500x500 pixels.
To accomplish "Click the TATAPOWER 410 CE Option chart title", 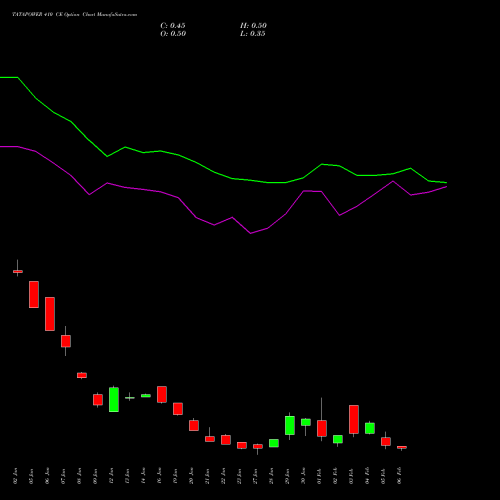I will (74, 15).
